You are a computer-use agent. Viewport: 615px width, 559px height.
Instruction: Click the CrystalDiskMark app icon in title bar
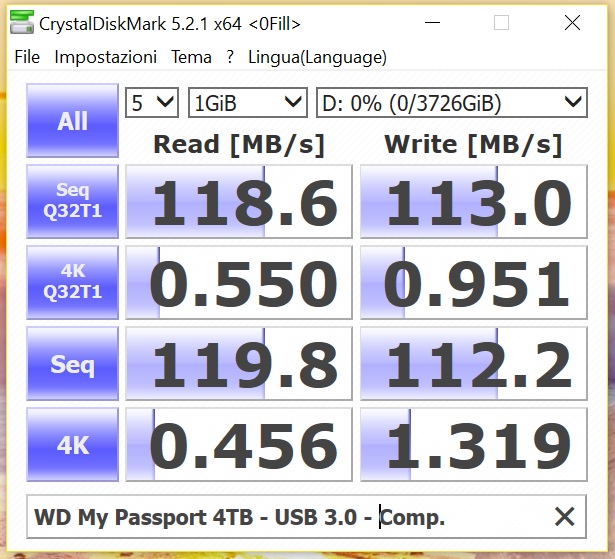[x=22, y=22]
